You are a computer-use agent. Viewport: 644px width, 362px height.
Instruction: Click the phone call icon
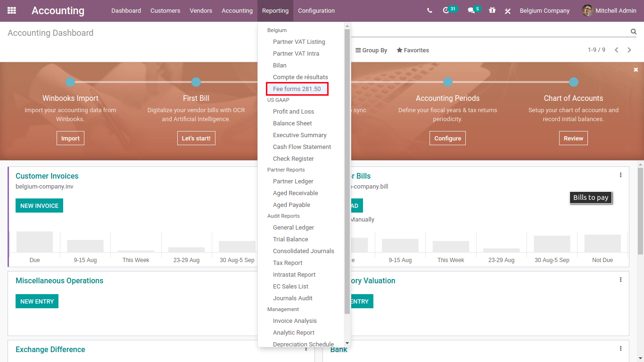point(429,10)
